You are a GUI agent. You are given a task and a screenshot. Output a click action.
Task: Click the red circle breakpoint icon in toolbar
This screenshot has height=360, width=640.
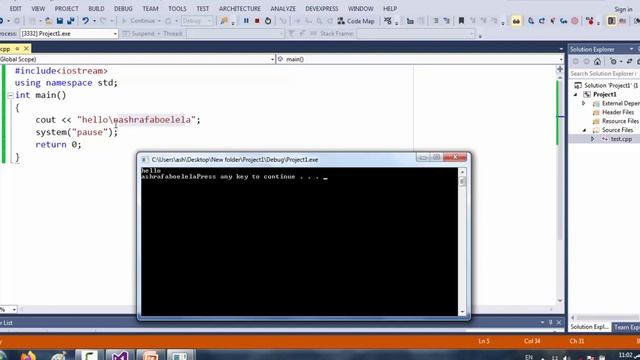[x=575, y=21]
